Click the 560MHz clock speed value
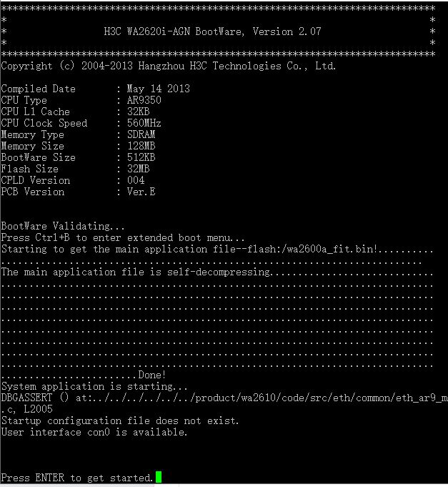Viewport: 448px width, 487px height. pyautogui.click(x=144, y=123)
